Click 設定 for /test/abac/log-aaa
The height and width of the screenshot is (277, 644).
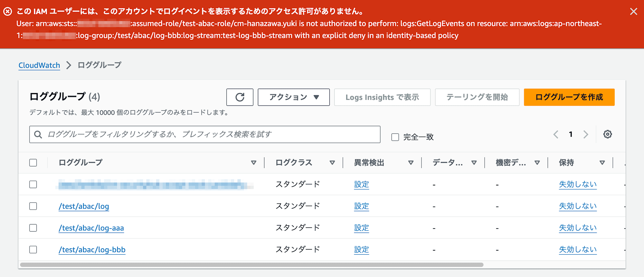[361, 228]
